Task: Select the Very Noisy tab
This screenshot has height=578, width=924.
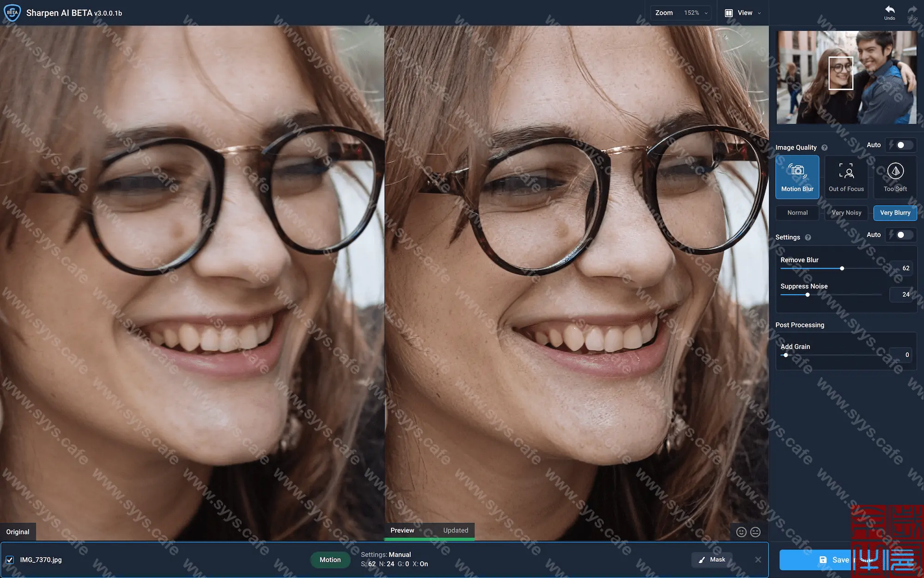Action: click(846, 213)
